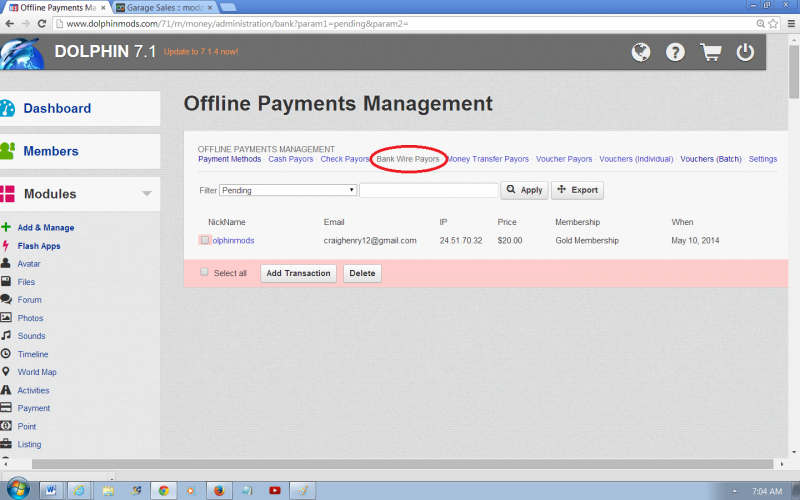The width and height of the screenshot is (800, 500).
Task: Click the pink Modules grid icon
Action: pyautogui.click(x=7, y=194)
